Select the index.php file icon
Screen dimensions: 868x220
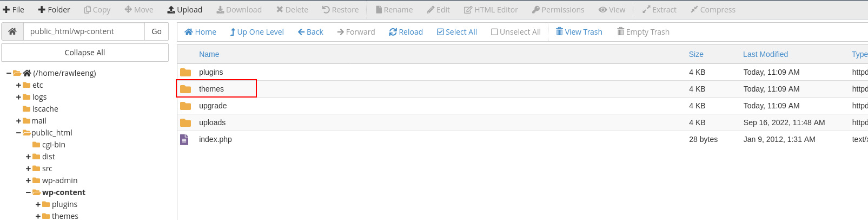coord(184,139)
